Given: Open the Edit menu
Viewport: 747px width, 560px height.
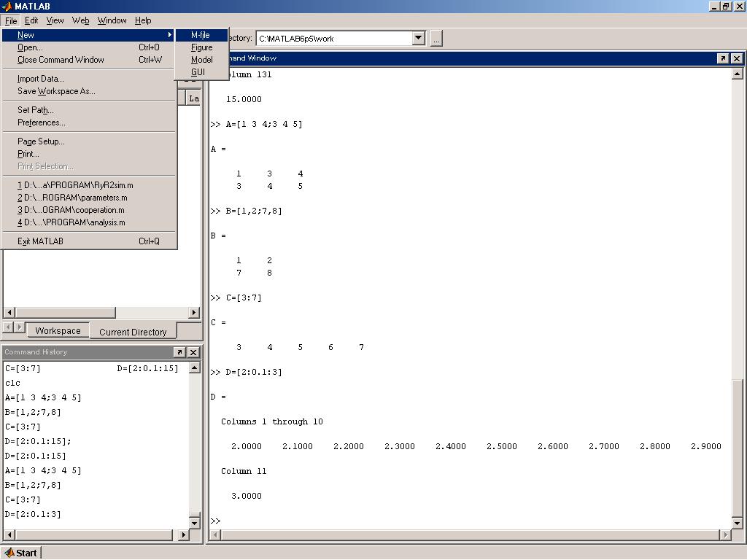Looking at the screenshot, I should click(x=31, y=20).
